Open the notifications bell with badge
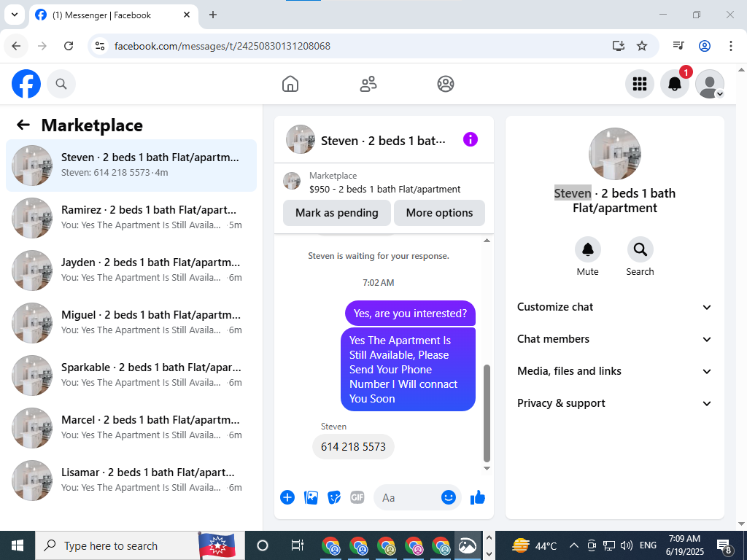This screenshot has width=747, height=560. click(675, 84)
